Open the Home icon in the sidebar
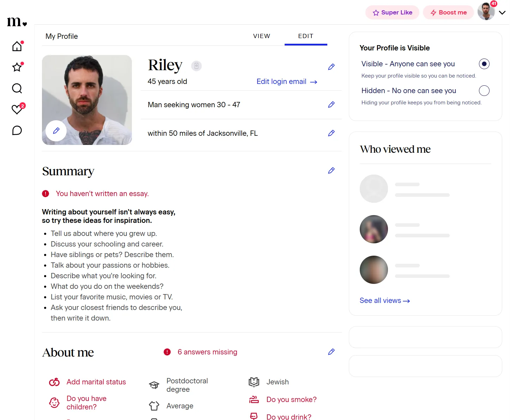This screenshot has width=510, height=420. (x=17, y=46)
